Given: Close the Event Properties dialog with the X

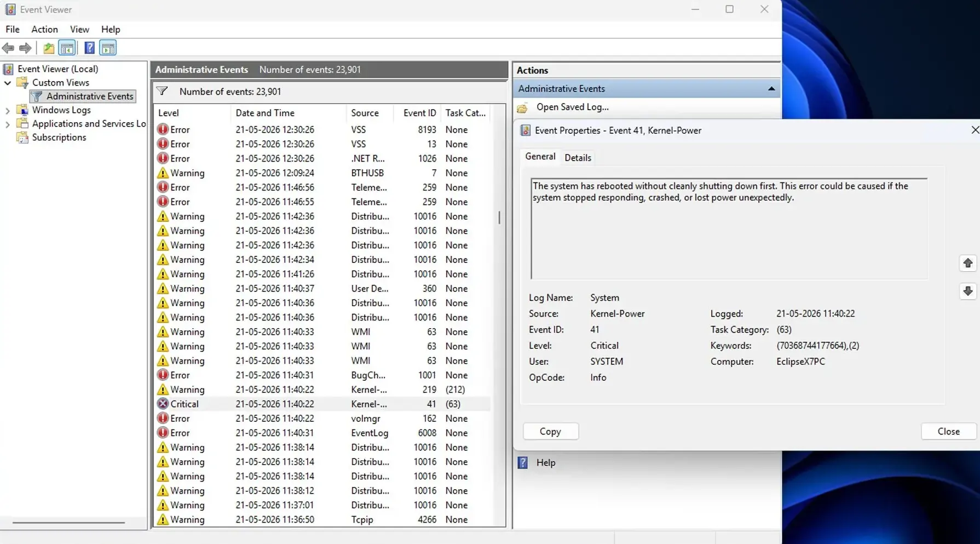Looking at the screenshot, I should click(x=975, y=130).
